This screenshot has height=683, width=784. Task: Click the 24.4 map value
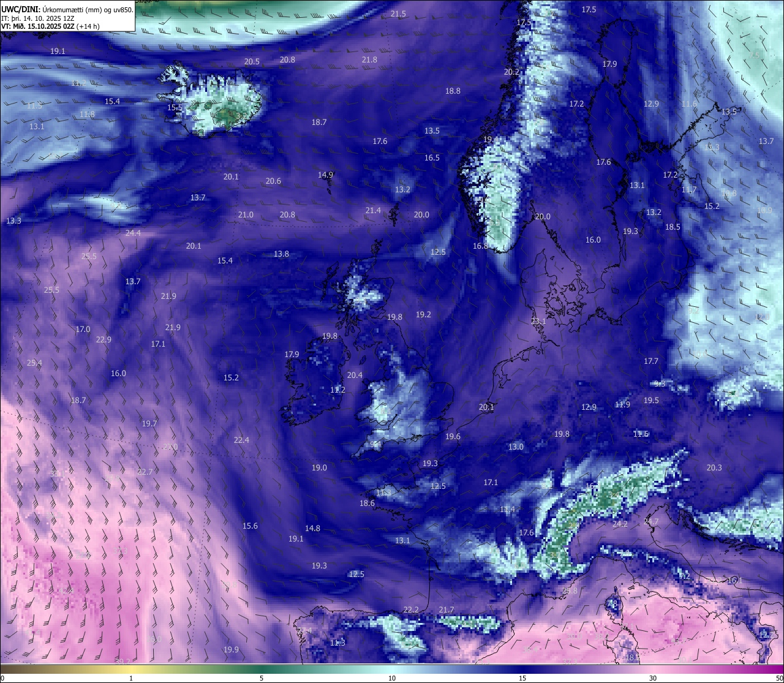click(x=133, y=233)
